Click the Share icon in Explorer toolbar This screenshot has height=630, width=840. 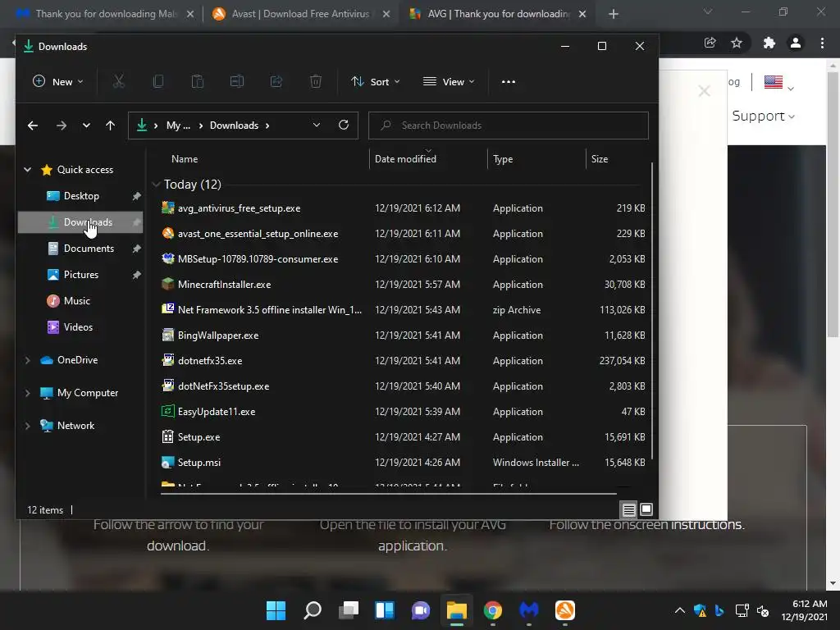tap(276, 81)
